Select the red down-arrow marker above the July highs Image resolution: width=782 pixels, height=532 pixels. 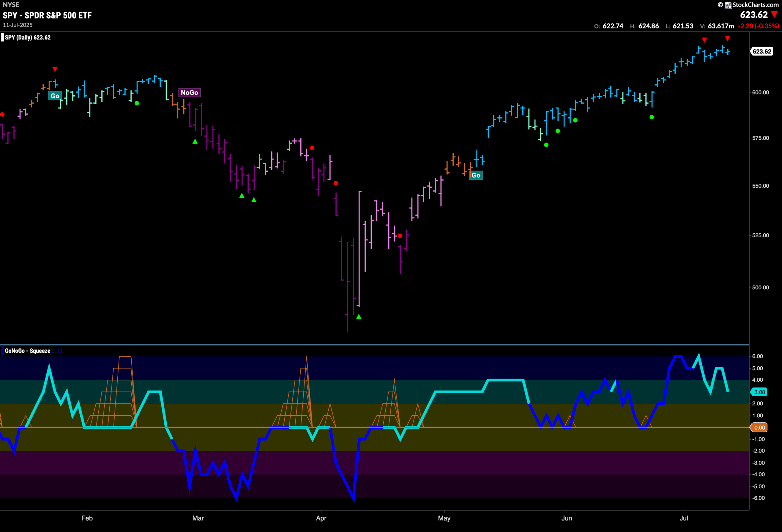tap(728, 39)
